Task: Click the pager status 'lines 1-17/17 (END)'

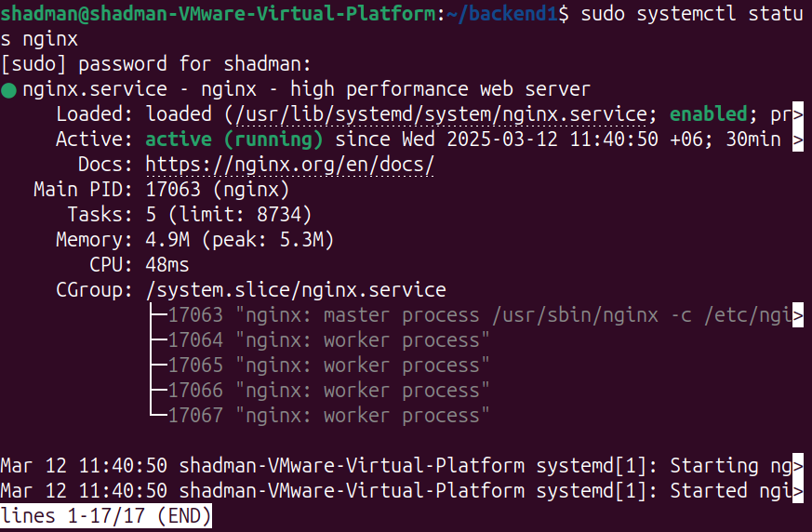Action: pyautogui.click(x=106, y=516)
